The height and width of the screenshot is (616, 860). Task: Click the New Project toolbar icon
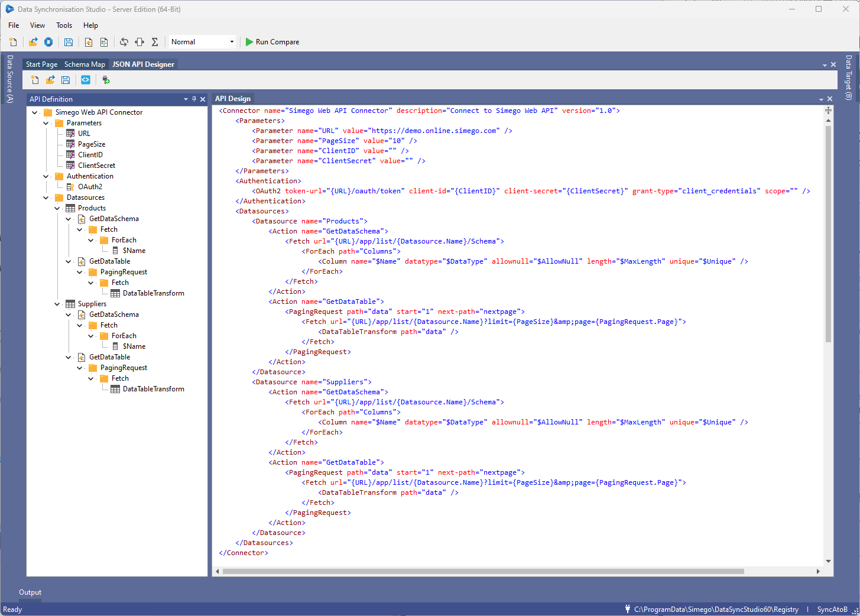[x=13, y=42]
